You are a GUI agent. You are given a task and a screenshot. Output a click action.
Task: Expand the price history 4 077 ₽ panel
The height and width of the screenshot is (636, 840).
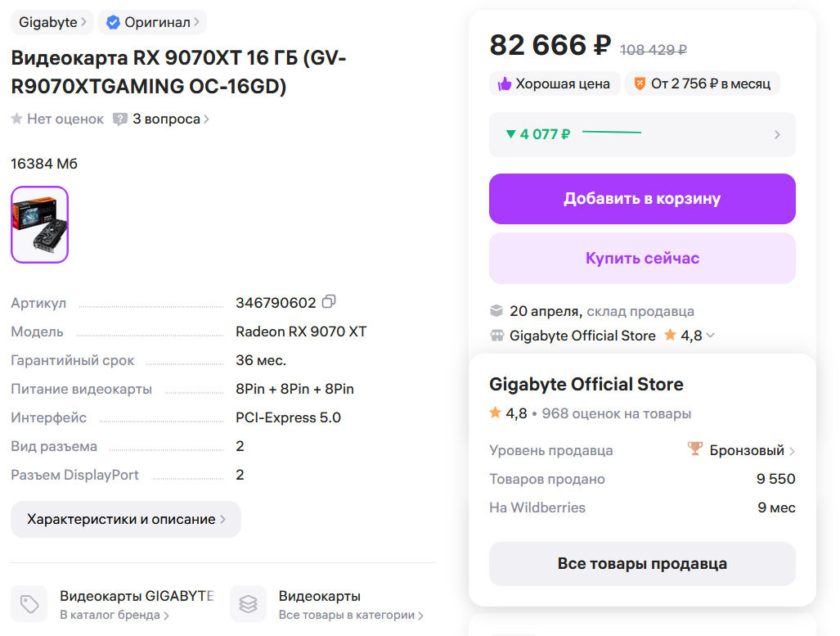point(642,134)
